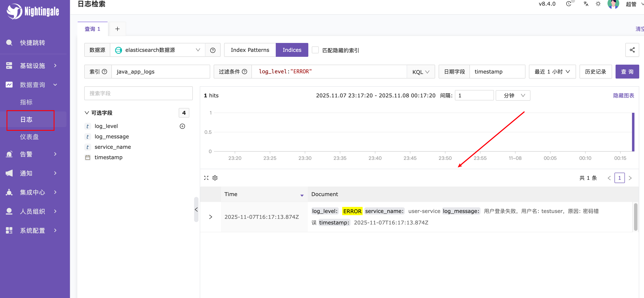Click the clock history icon in header

(x=569, y=4)
